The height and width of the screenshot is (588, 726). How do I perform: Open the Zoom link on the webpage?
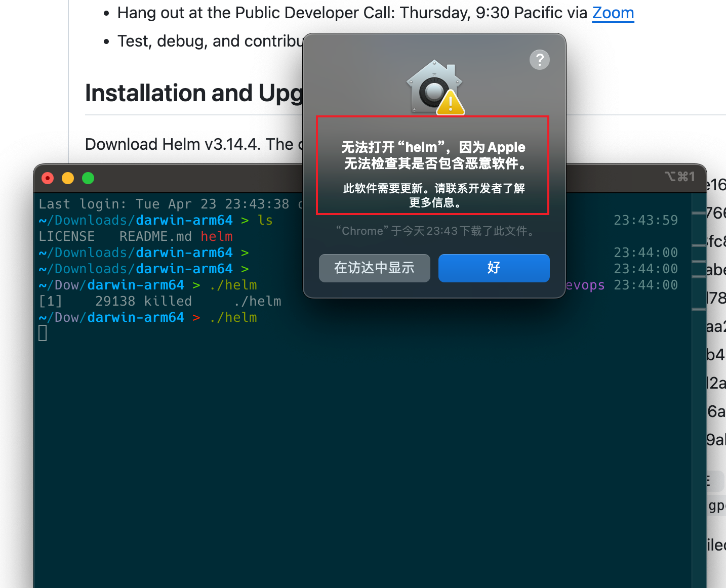pyautogui.click(x=613, y=13)
